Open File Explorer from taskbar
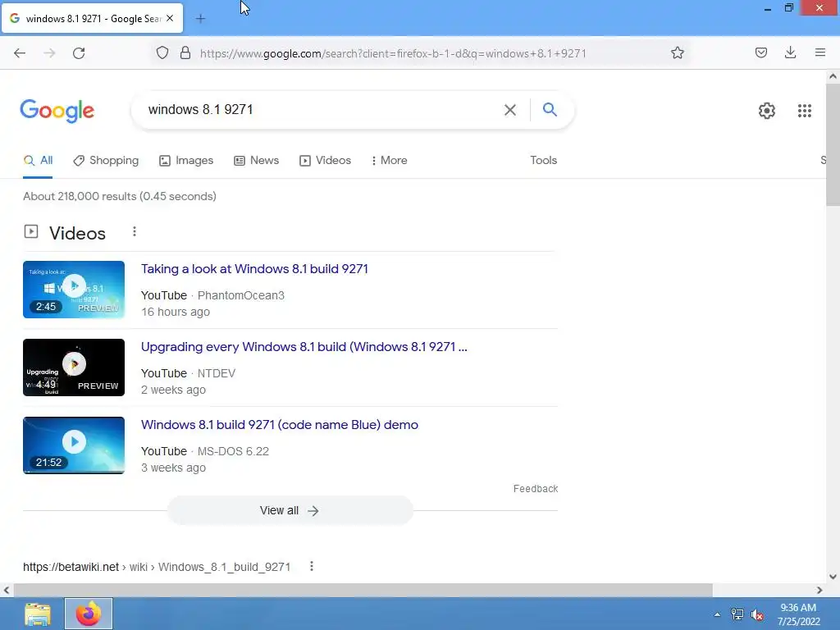Viewport: 840px width, 630px height. tap(38, 614)
